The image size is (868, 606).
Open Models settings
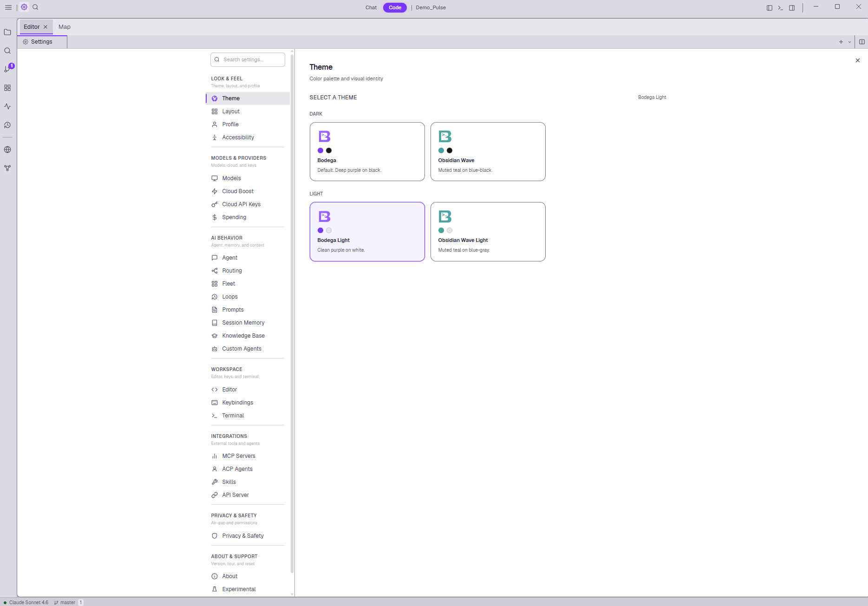coord(248,178)
